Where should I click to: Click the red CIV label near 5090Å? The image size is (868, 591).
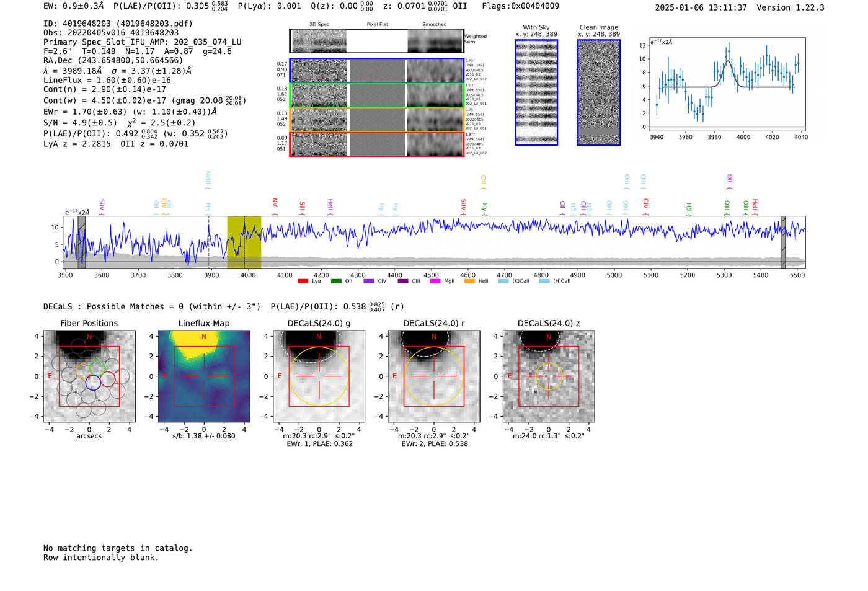645,207
